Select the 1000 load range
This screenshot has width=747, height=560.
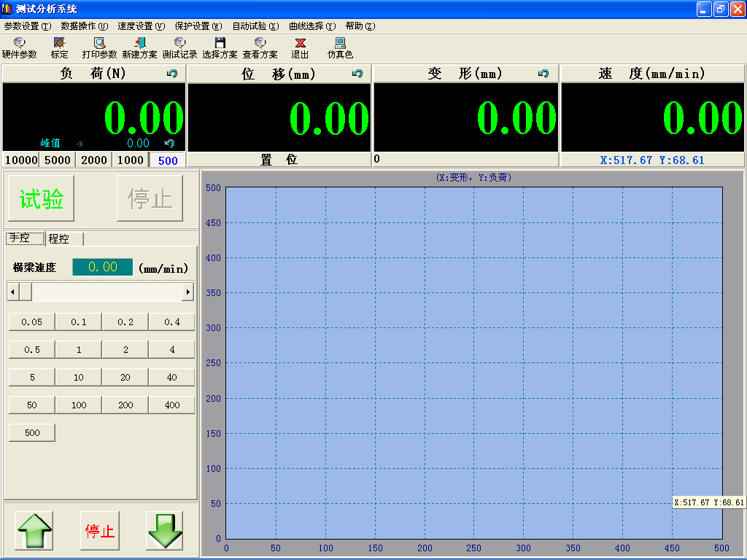coord(131,160)
